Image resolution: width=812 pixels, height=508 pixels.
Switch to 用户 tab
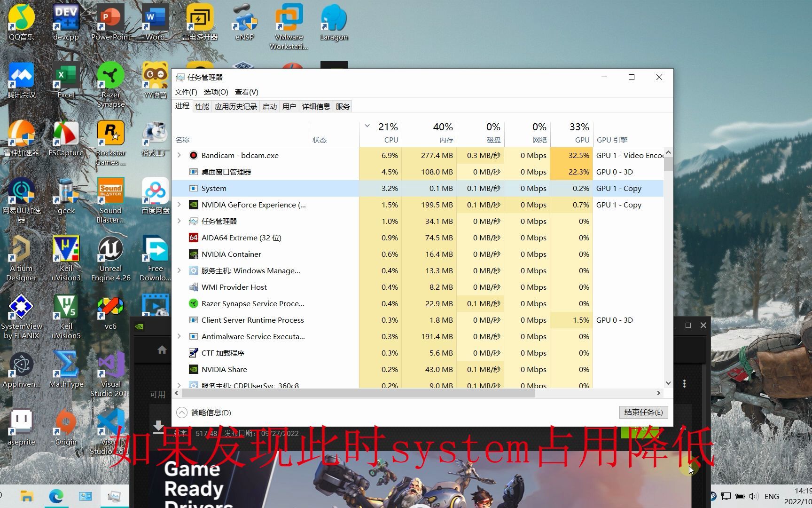289,106
